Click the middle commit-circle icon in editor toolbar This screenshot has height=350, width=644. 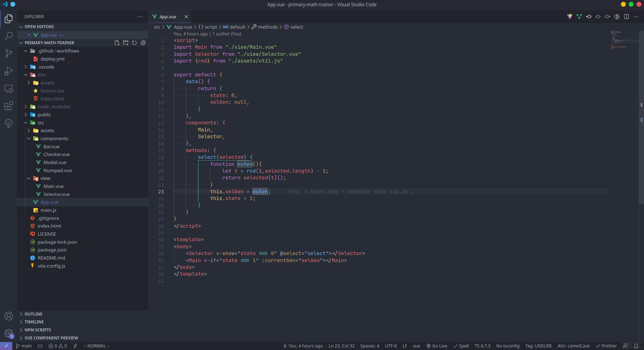[x=598, y=17]
